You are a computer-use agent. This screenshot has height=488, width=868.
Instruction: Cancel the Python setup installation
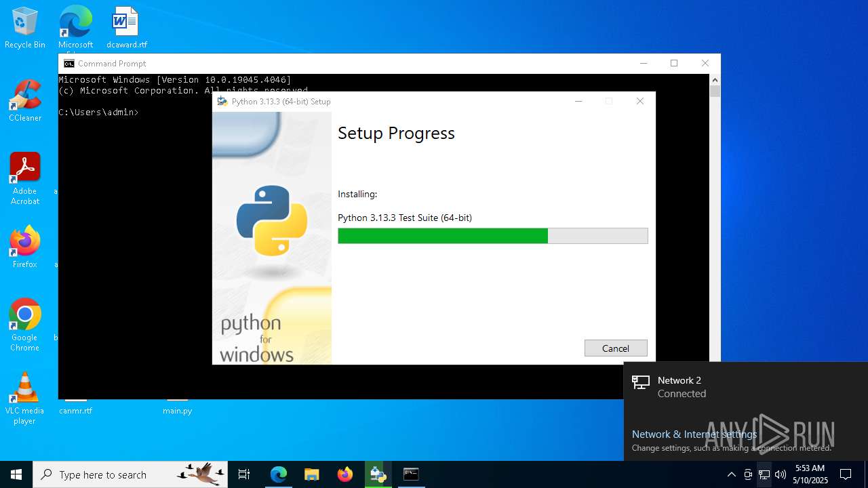[x=616, y=348]
